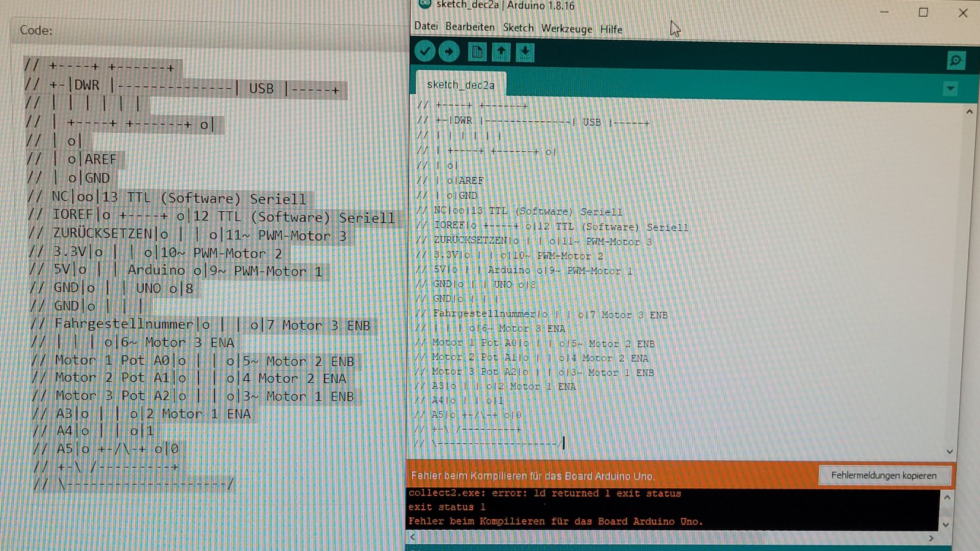980x551 pixels.
Task: Click the 'Code:' label in left window
Action: [36, 30]
